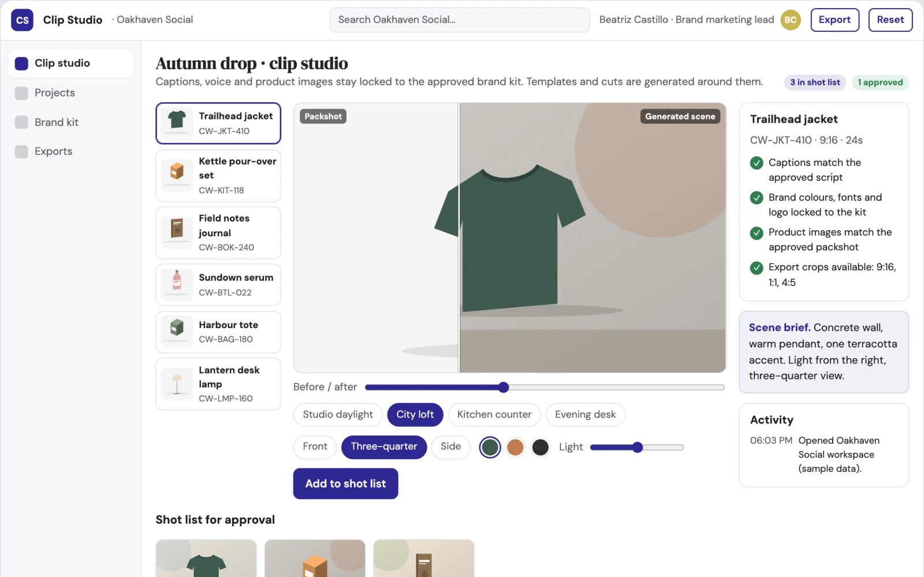Pick the dark green colour swatch

point(490,447)
